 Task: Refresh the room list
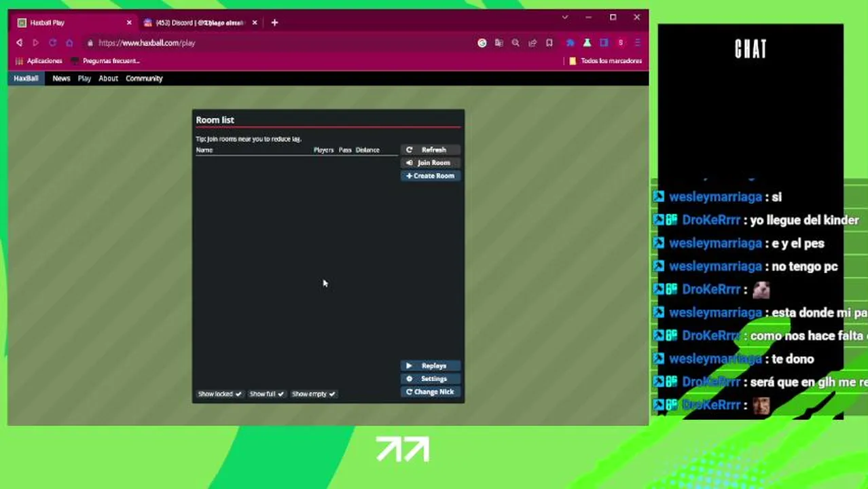click(x=431, y=149)
